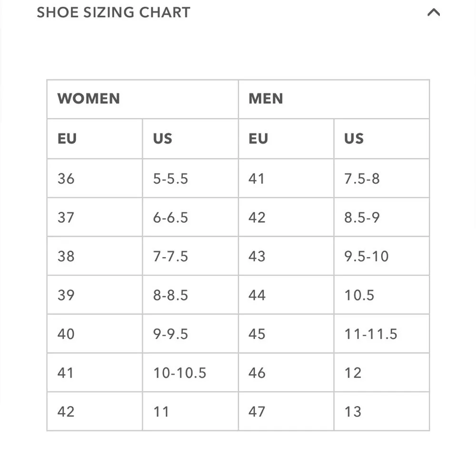Click the US header under MEN

[354, 139]
